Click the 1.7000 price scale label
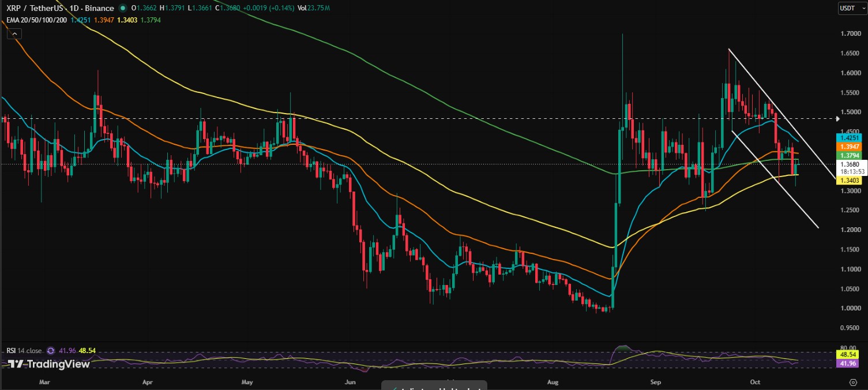Image resolution: width=868 pixels, height=390 pixels. (x=850, y=34)
